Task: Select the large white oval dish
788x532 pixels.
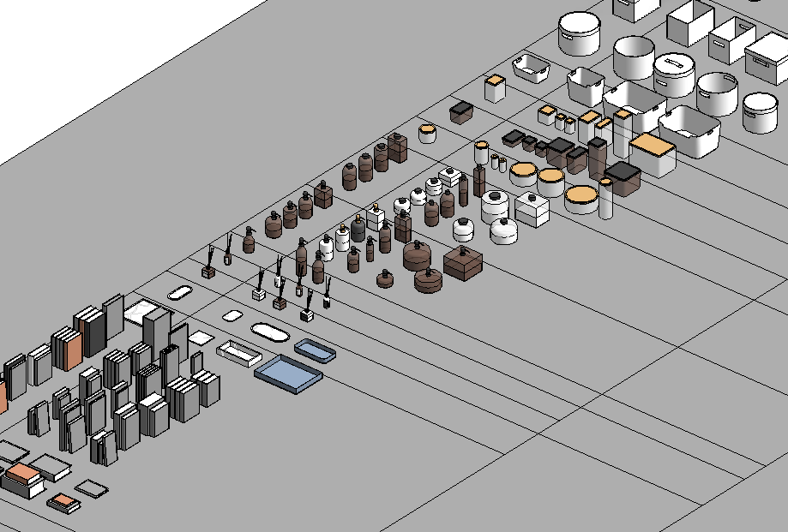Action: (270, 332)
